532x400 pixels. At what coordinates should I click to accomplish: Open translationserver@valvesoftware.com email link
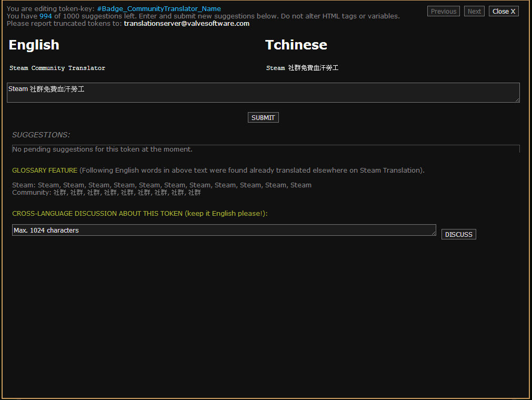click(x=187, y=23)
